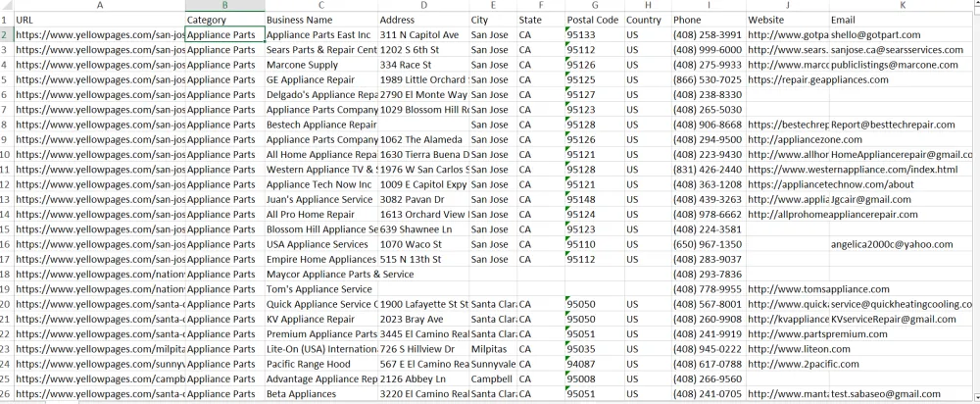Select row 18 header
980x404 pixels.
click(6, 274)
